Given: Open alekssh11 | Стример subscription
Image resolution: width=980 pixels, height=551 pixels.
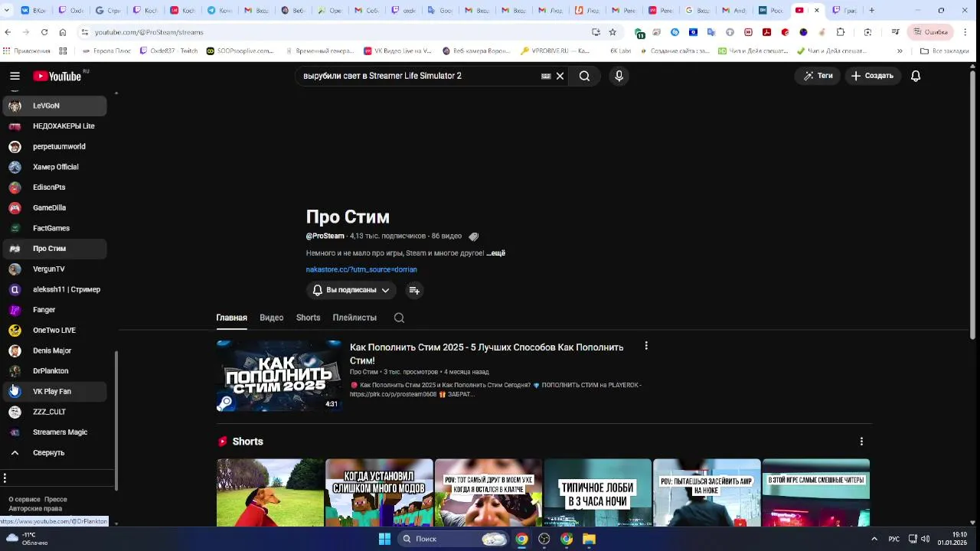Looking at the screenshot, I should tap(54, 289).
